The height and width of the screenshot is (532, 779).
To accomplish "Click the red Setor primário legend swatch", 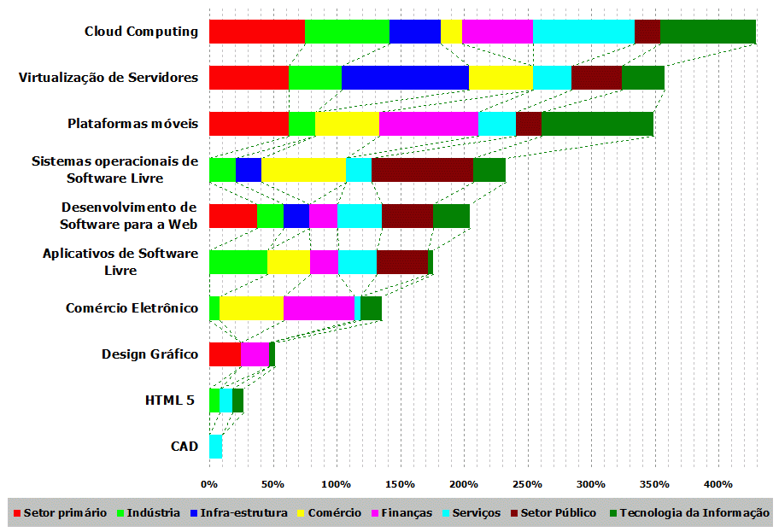I will click(x=17, y=513).
